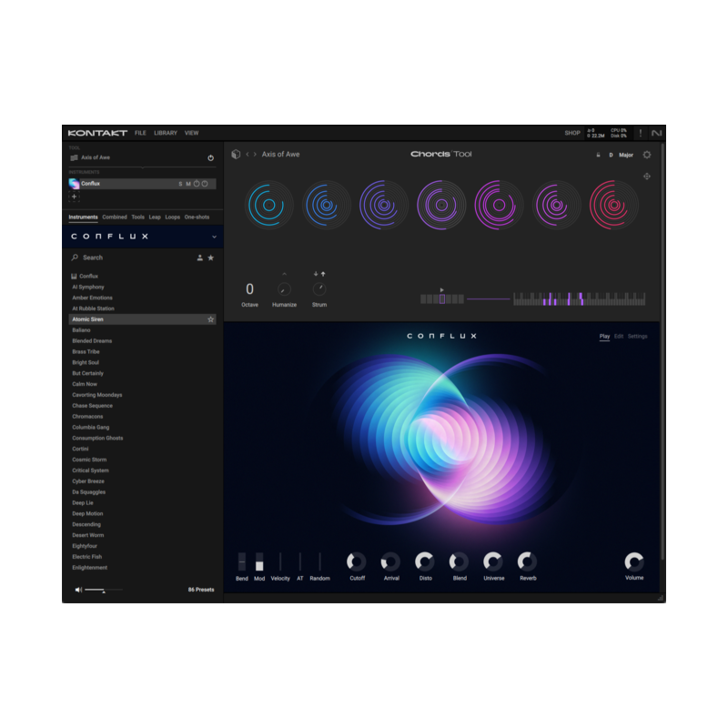Screen dimensions: 728x728
Task: Select strum up arrow direction
Action: tap(323, 274)
